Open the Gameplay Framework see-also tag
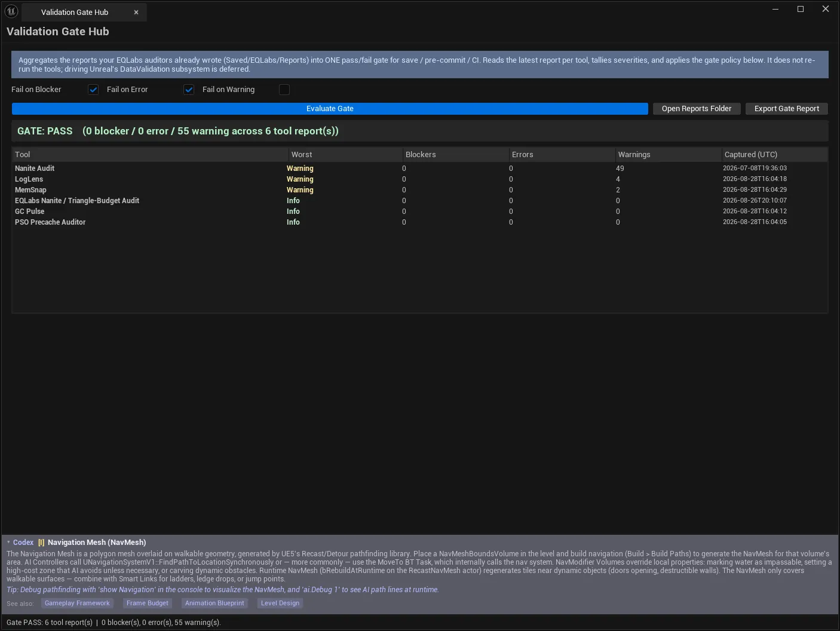This screenshot has width=840, height=631. [77, 604]
